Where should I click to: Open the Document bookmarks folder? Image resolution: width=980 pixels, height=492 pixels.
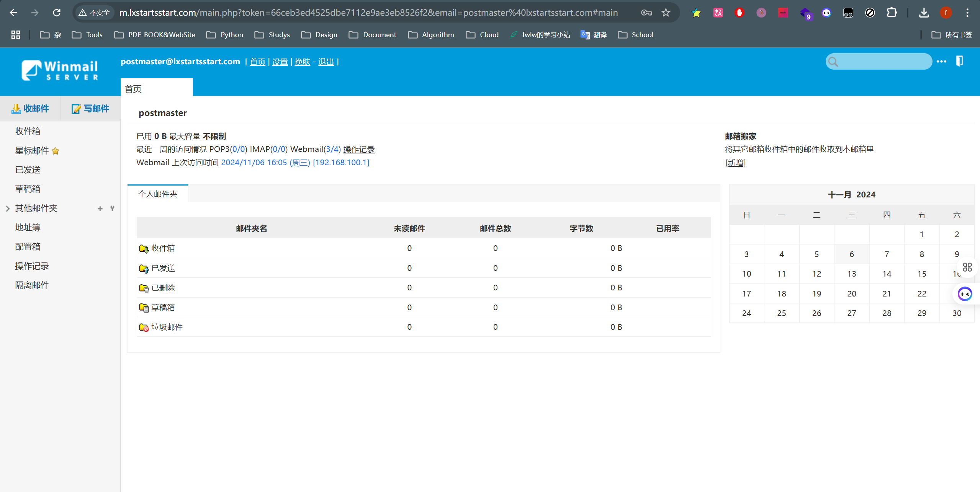(373, 35)
